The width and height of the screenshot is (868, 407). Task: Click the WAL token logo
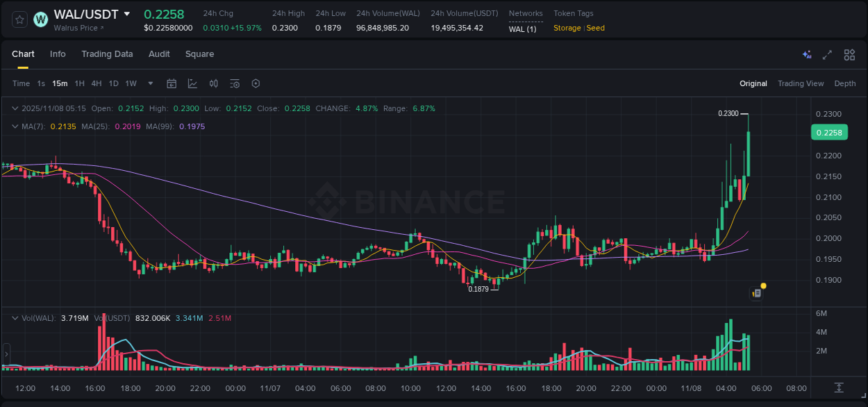40,19
